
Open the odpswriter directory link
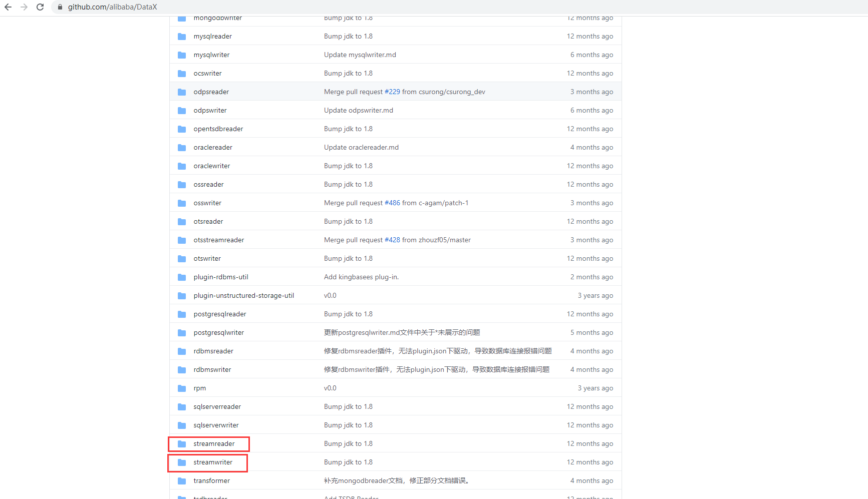(x=210, y=111)
